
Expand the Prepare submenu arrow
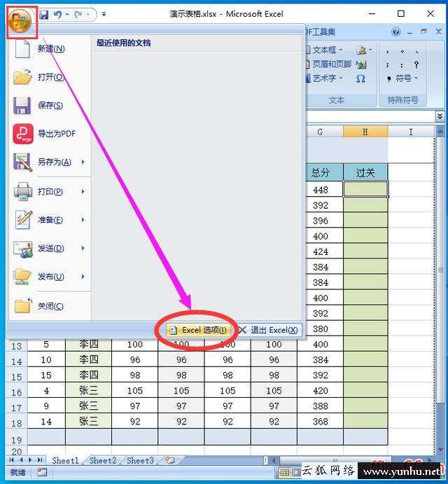(x=83, y=220)
